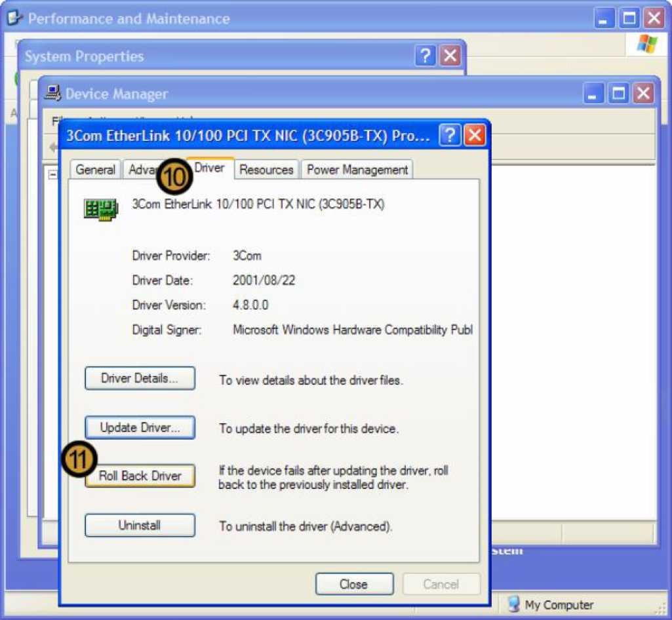Click the Performance and Maintenance title text
This screenshot has height=620, width=672.
(129, 18)
